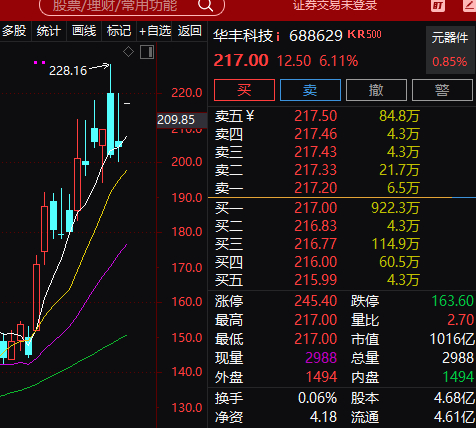This screenshot has height=428, width=476.
Task: Open the 多股 toolbar item
Action: point(14,31)
